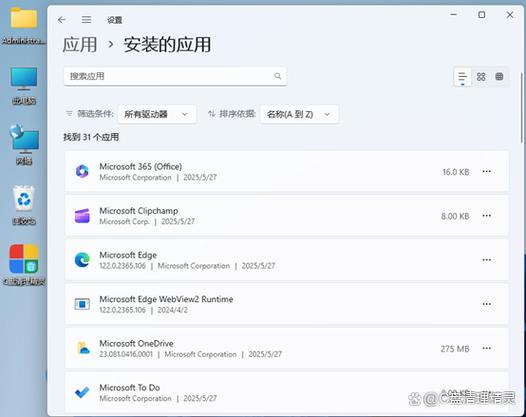Click the Microsoft 365 (Office) name text

click(141, 167)
